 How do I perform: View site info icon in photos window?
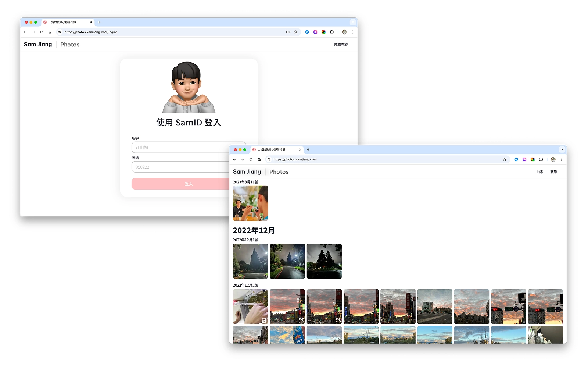pos(269,159)
